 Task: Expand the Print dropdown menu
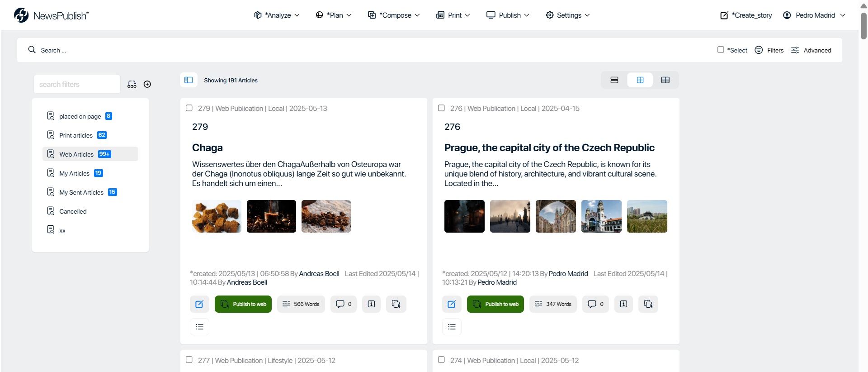point(453,15)
